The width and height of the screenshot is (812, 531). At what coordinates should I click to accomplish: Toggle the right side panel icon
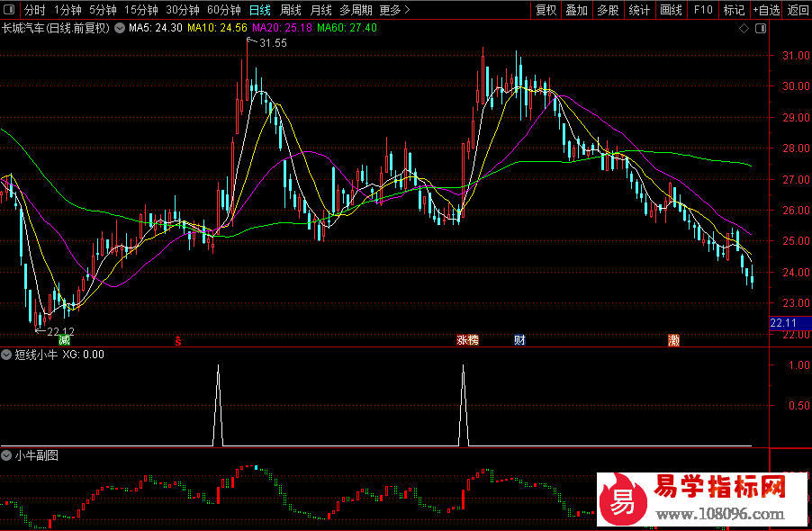click(761, 29)
